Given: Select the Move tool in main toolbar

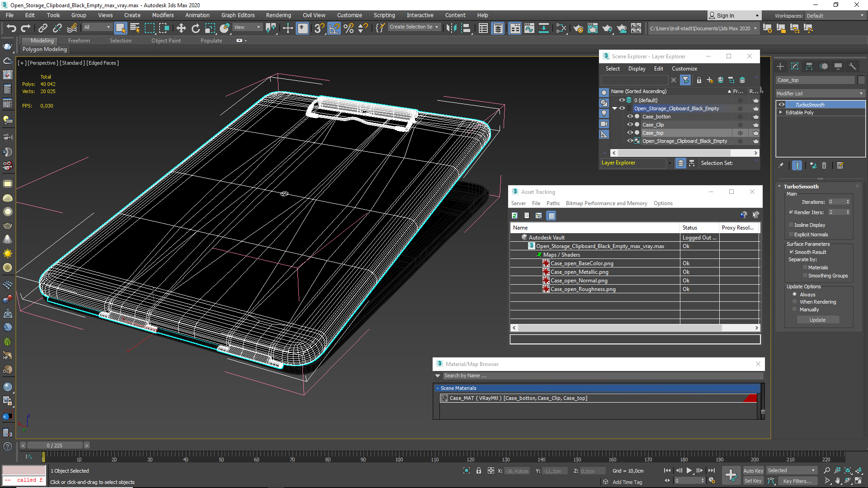Looking at the screenshot, I should click(181, 28).
